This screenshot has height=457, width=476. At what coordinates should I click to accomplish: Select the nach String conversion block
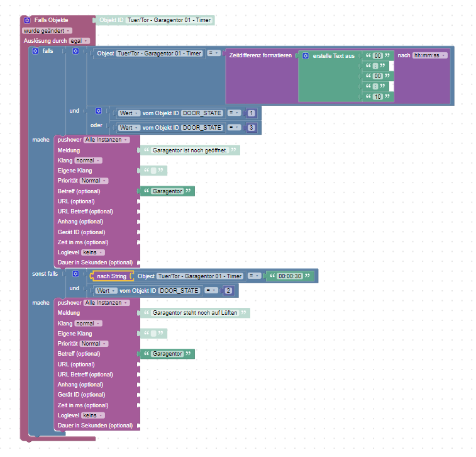coord(111,276)
